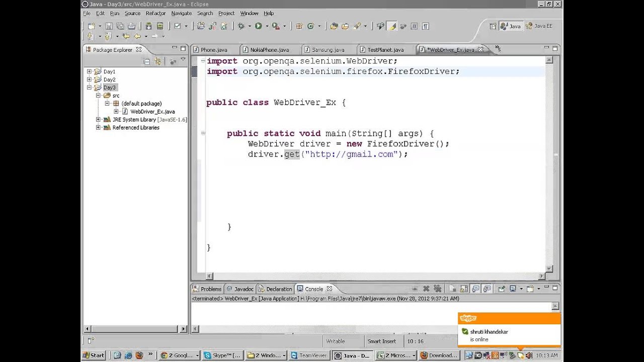The image size is (644, 362).
Task: Click the Open Perspective icon
Action: (493, 26)
